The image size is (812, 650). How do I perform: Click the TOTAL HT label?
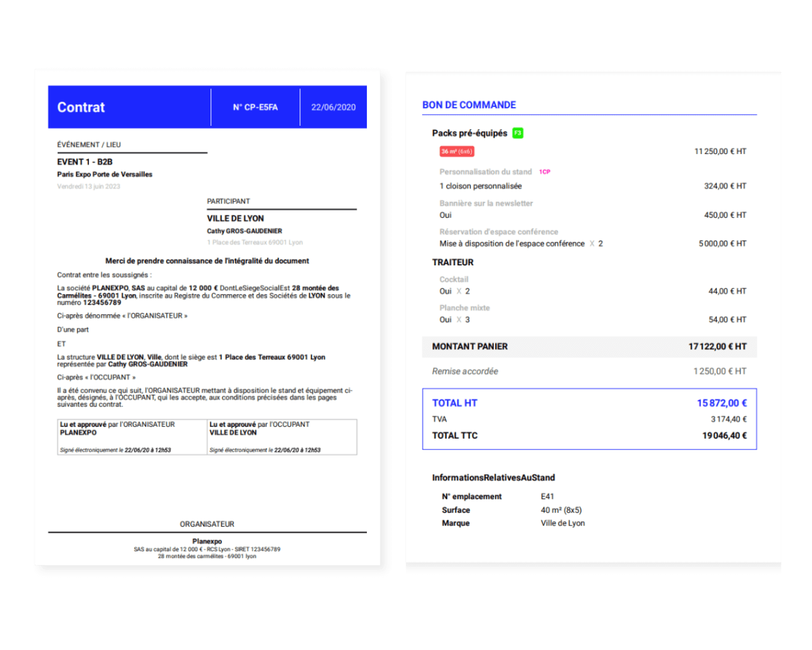click(x=454, y=403)
